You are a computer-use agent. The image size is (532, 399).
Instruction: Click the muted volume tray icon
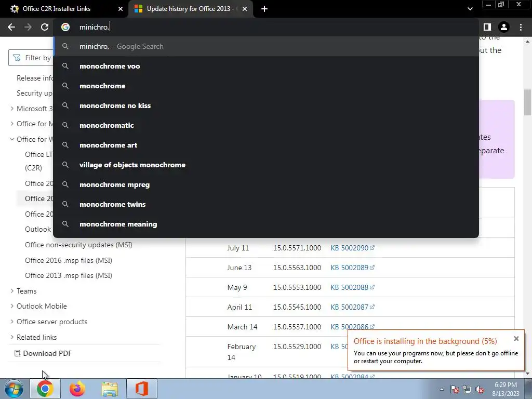tap(480, 390)
